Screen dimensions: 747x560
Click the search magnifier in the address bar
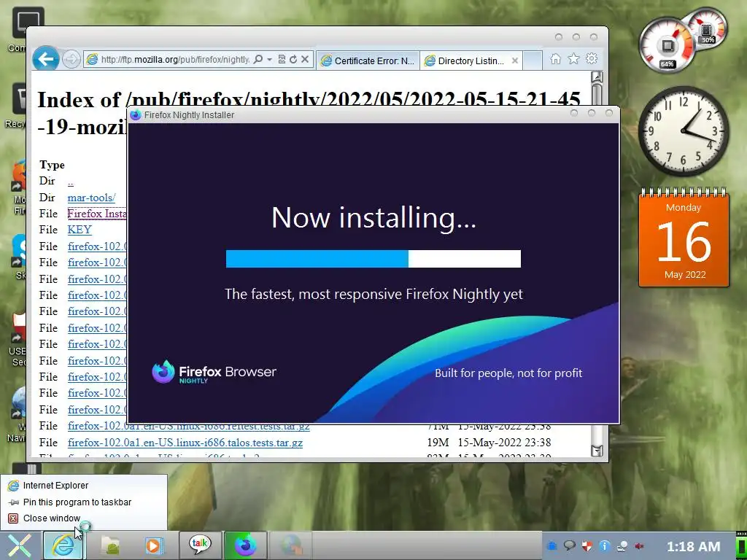point(258,60)
